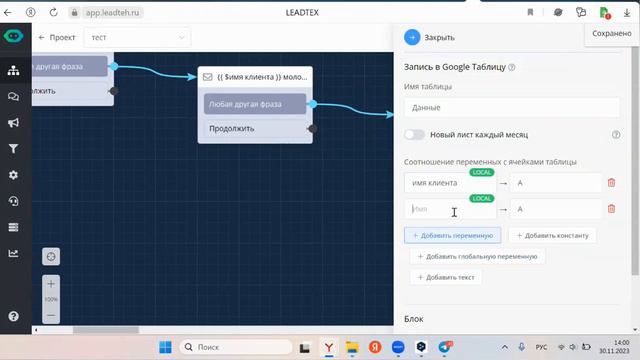Zoom in the canvas with plus
Screen dimensions: 640x360
(x=51, y=284)
